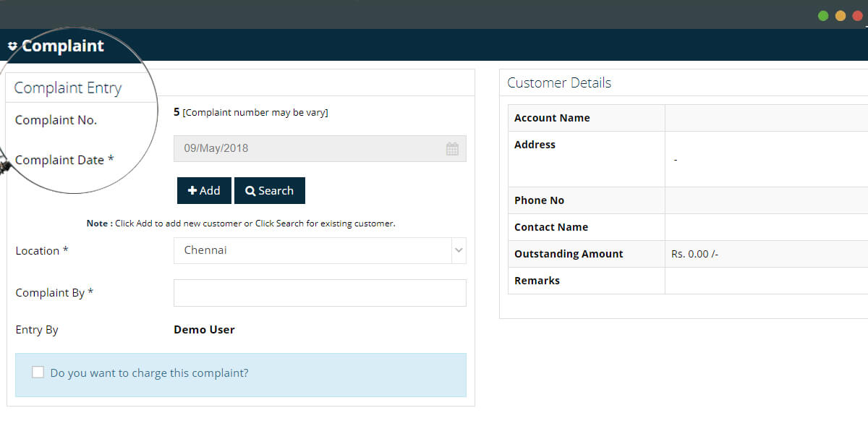Check the option to charge this complaint

pos(38,371)
